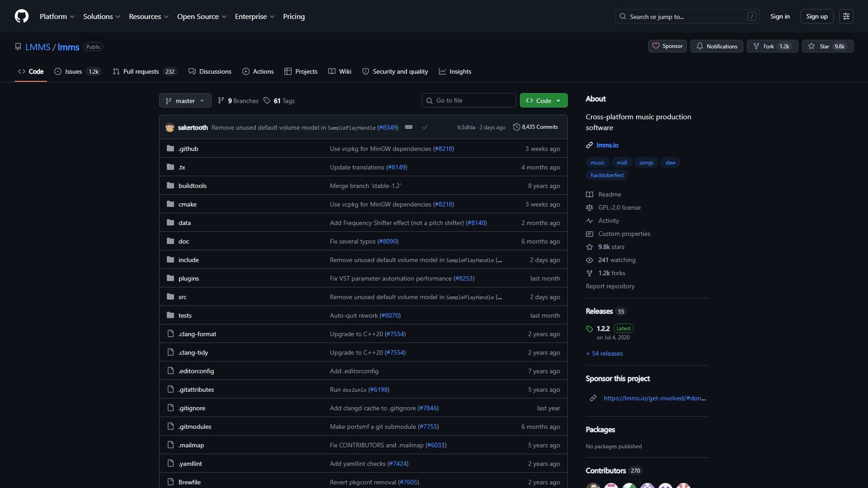Select the hacktoberfest topic tag

click(x=607, y=175)
